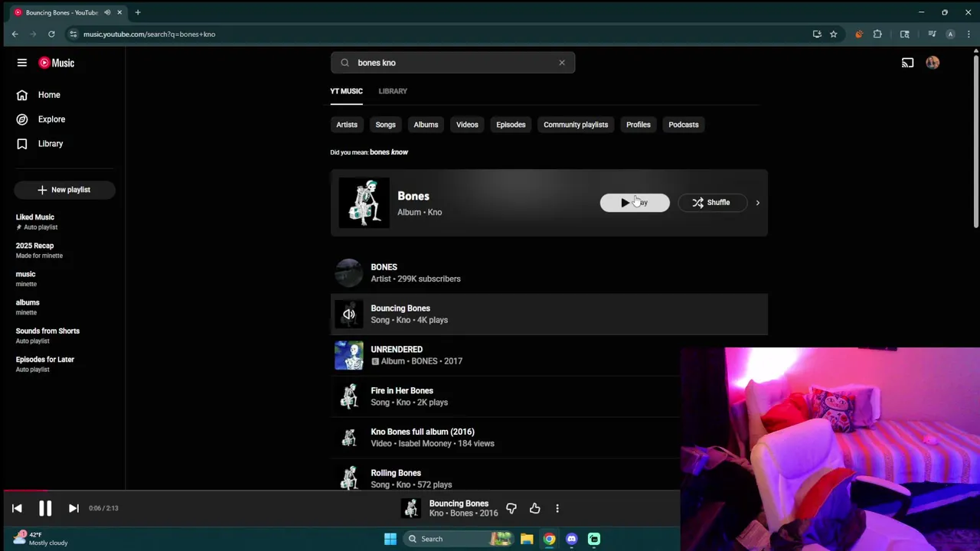Screen dimensions: 980x551
Task: Open the Windows Start menu
Action: [390, 539]
